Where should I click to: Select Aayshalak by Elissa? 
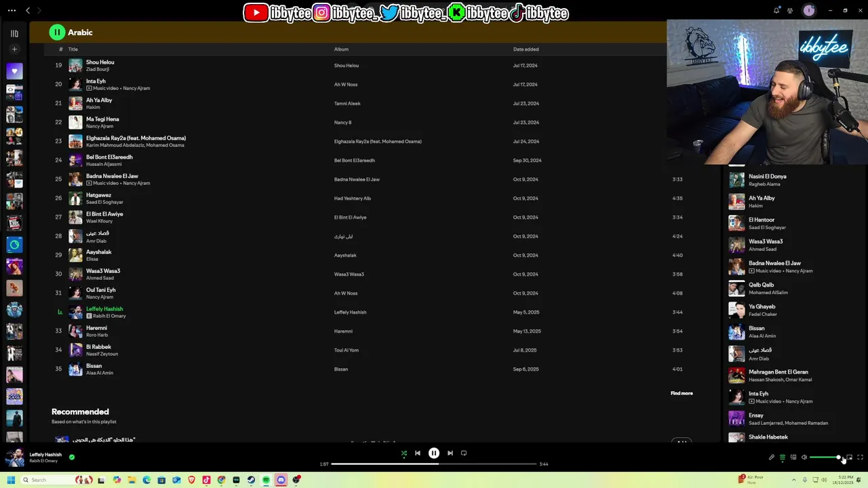tap(98, 252)
